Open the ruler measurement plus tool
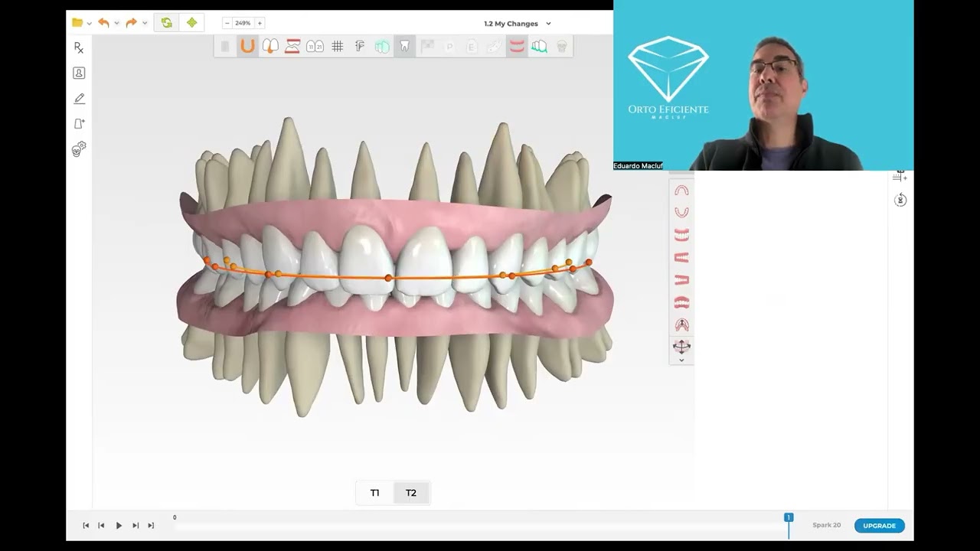 (x=900, y=178)
